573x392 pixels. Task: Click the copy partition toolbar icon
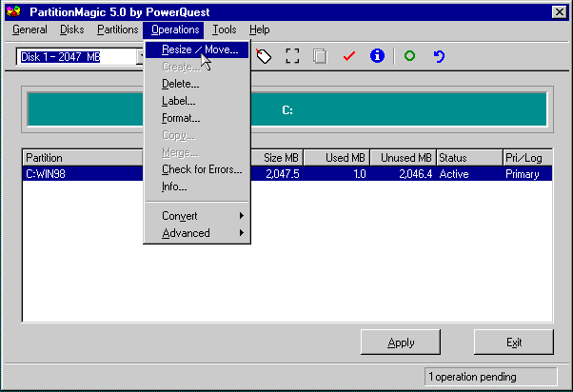[320, 56]
